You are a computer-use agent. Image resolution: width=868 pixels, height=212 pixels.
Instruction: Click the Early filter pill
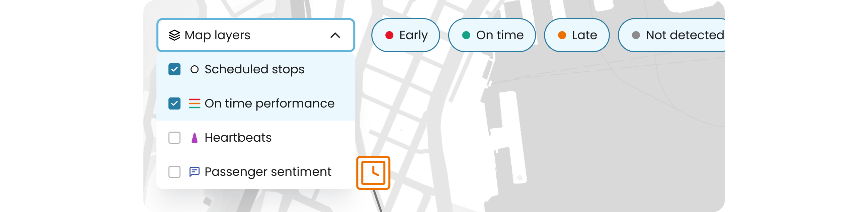coord(406,36)
